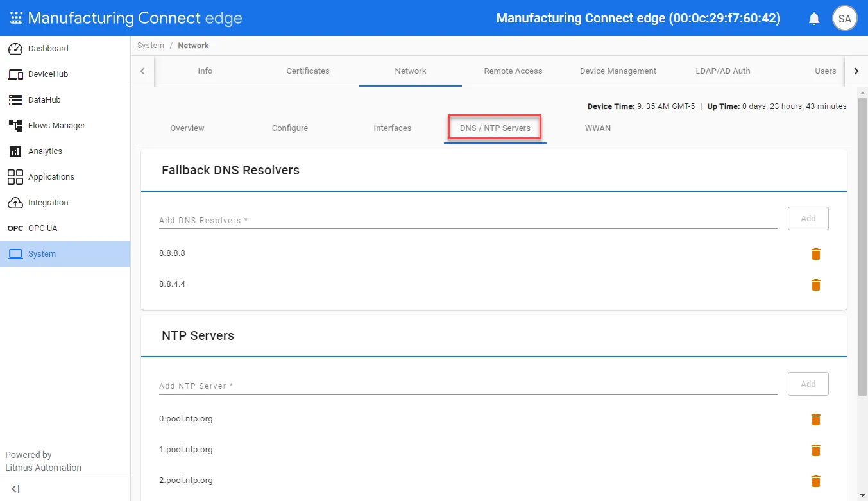Open the Users tab
The height and width of the screenshot is (501, 868).
click(x=826, y=71)
